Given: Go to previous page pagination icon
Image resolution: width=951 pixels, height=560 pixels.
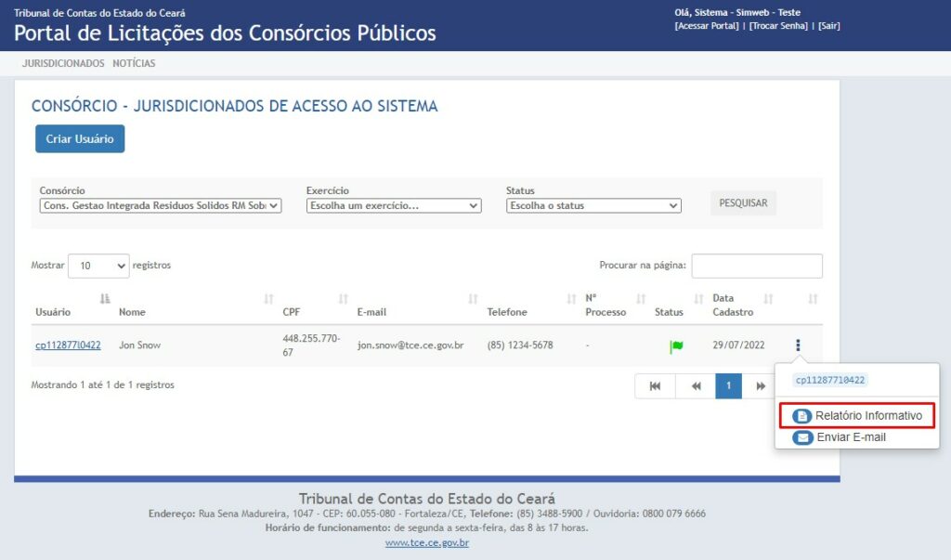Looking at the screenshot, I should [x=695, y=386].
